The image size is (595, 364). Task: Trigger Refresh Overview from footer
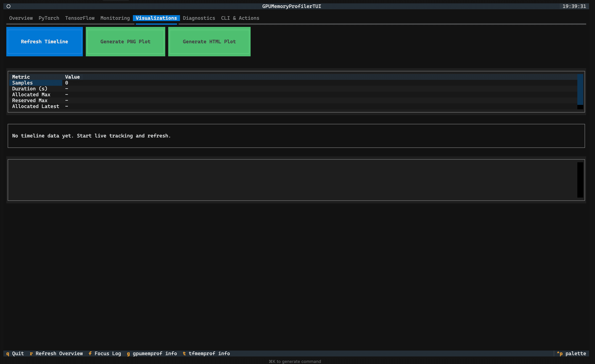coord(56,353)
